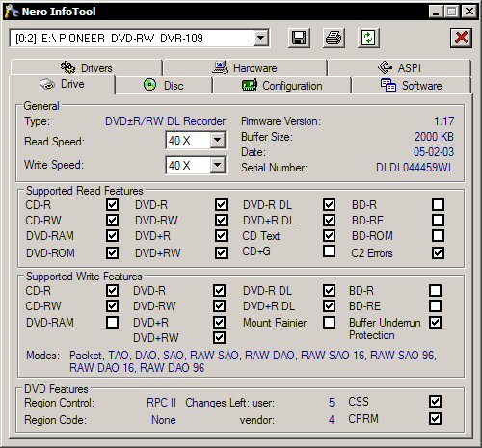Screen dimensions: 482x448
Task: Click the Save floppy disk icon
Action: (x=299, y=39)
